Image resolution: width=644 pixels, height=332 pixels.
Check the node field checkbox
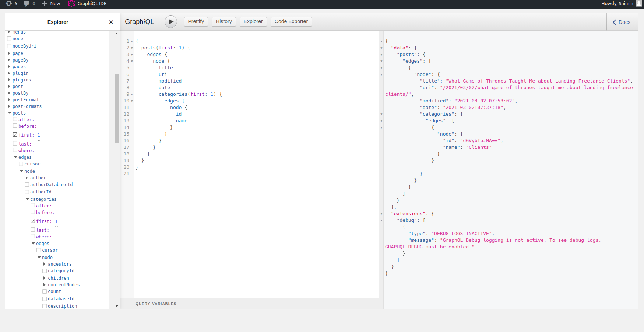[9, 39]
